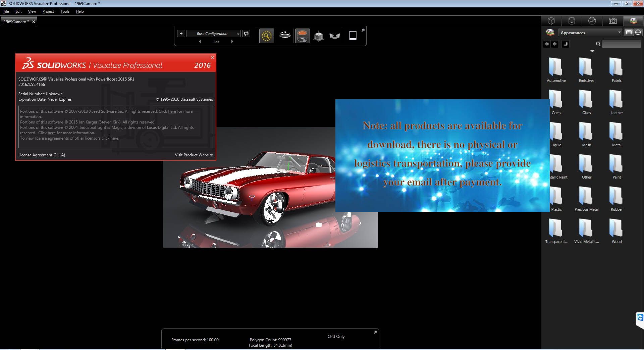Click Xceed Software 'here' link
Image resolution: width=644 pixels, height=350 pixels.
tap(172, 111)
